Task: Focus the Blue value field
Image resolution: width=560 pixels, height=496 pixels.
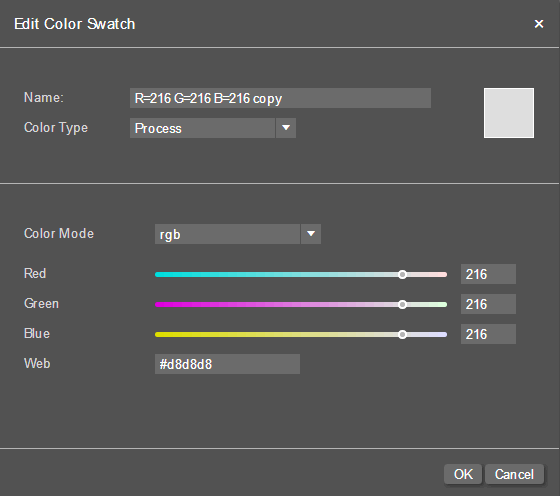Action: 488,334
